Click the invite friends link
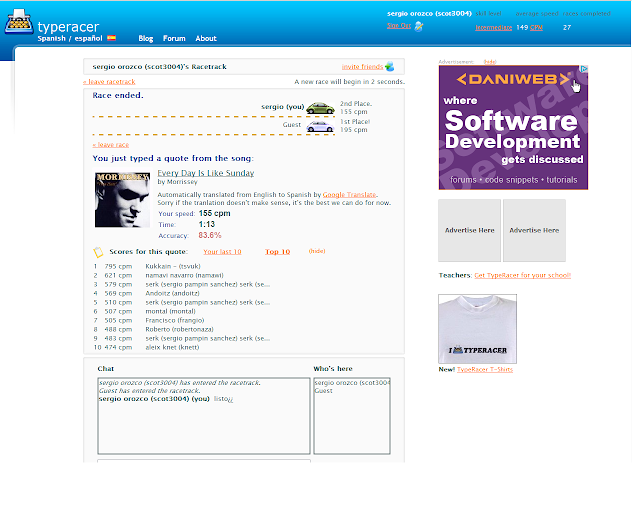640x512 pixels. click(x=362, y=67)
